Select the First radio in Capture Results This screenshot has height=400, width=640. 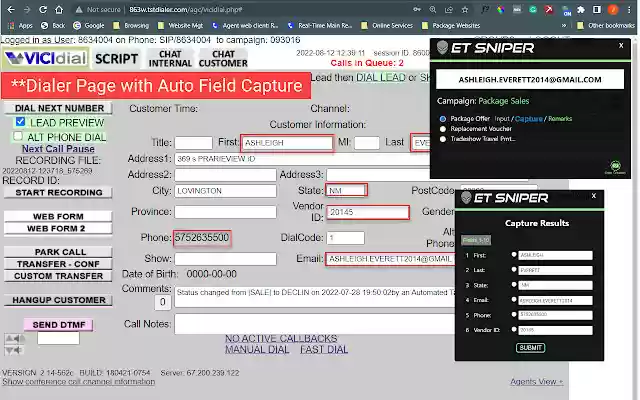[514, 255]
